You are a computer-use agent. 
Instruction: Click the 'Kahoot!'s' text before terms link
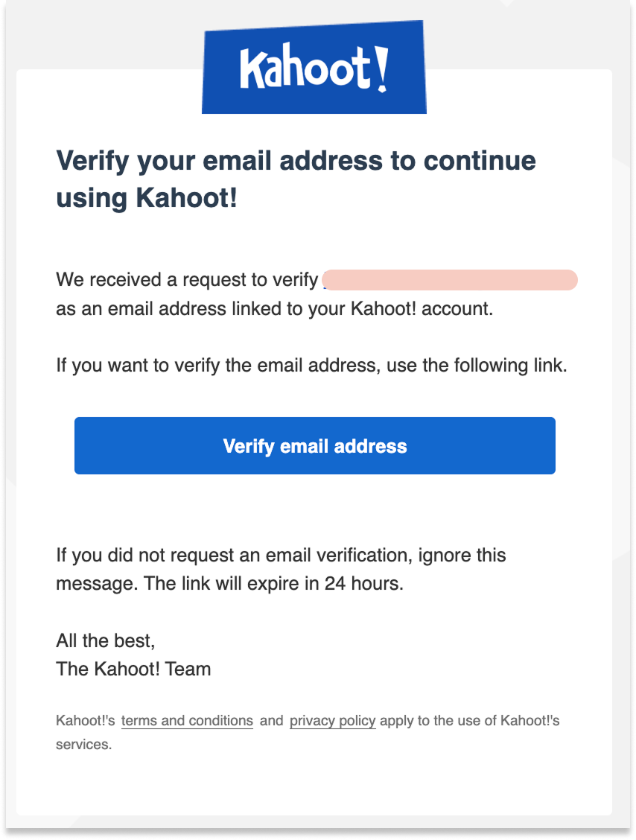pos(86,721)
